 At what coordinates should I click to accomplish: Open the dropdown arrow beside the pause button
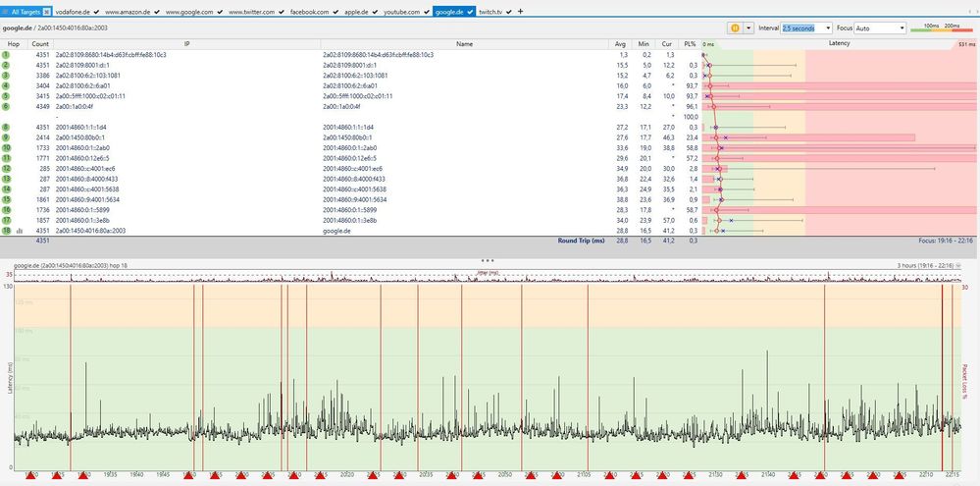pos(748,28)
